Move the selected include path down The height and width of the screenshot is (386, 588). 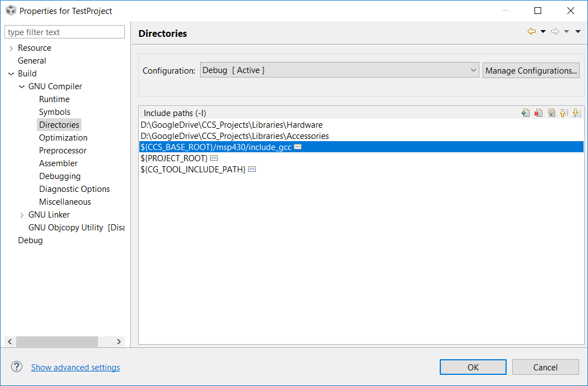pyautogui.click(x=576, y=112)
